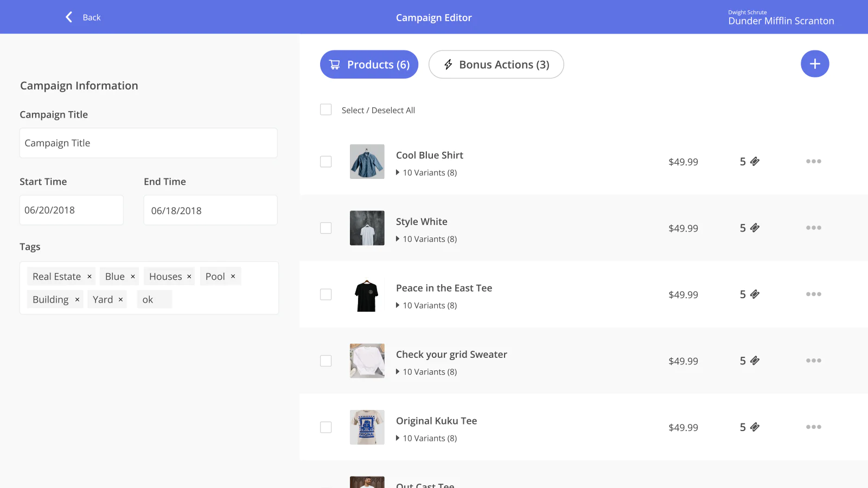
Task: Edit Start Time date 06/20/2018
Action: pos(71,210)
